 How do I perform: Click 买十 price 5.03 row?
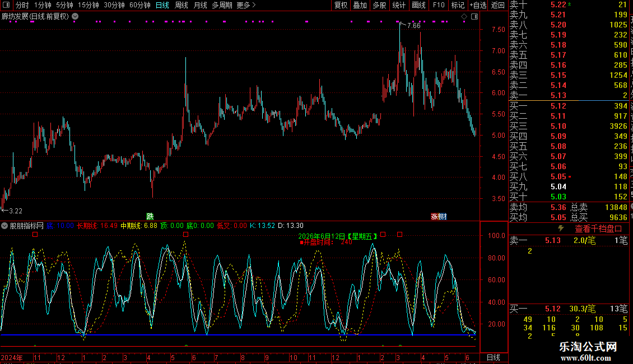[569, 197]
